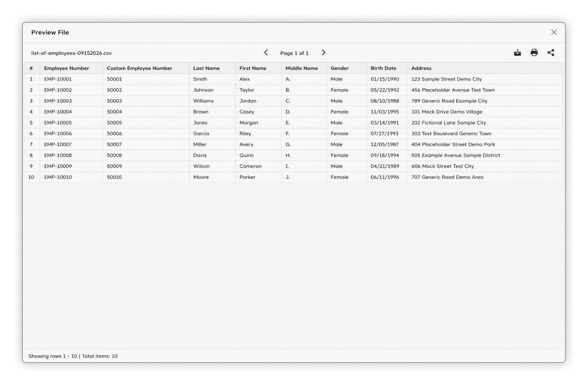
Task: Go to the previous page arrow
Action: point(266,53)
